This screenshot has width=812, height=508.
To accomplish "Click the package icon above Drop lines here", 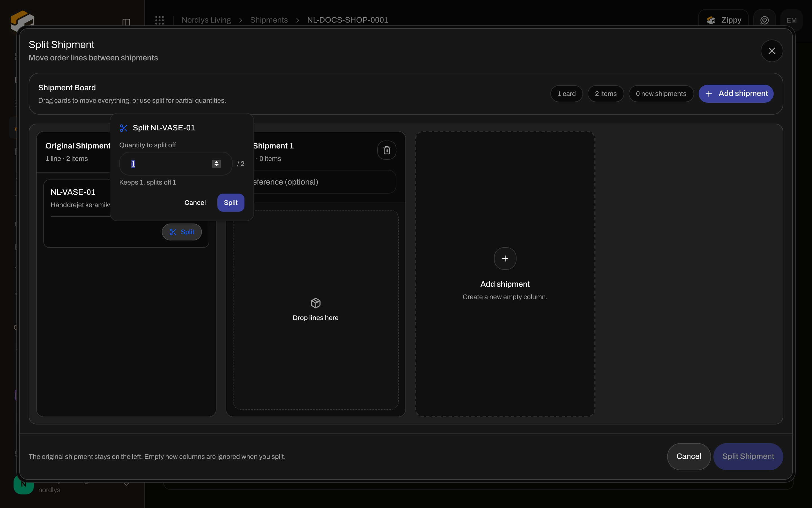I will click(x=316, y=303).
